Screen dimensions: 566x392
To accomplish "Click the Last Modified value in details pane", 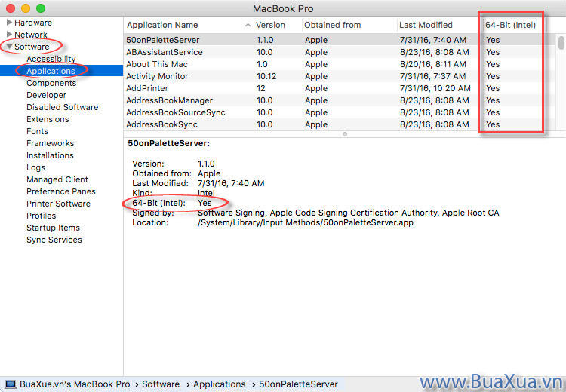I will click(231, 183).
